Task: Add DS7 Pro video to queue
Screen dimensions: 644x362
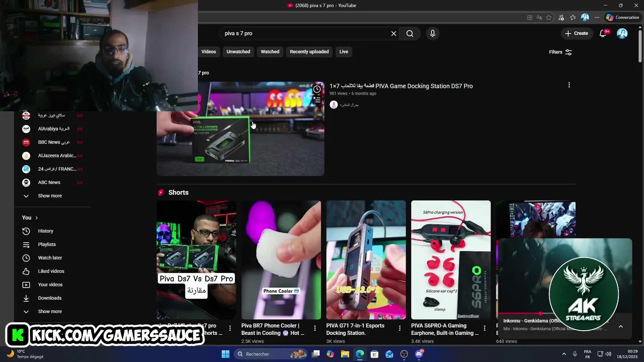Action: (x=316, y=100)
